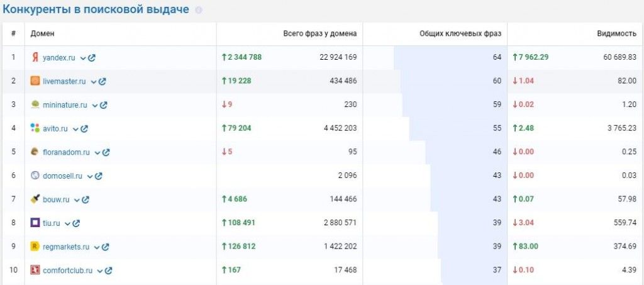Open dropdown chevron beside domosell.ru

(90, 176)
